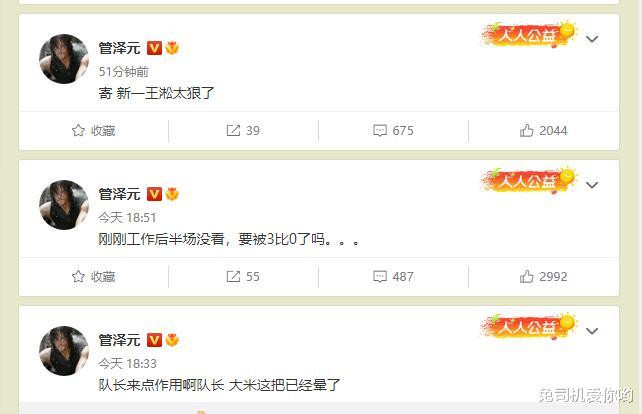
Task: Repost the post with 55 shares
Action: click(x=243, y=277)
